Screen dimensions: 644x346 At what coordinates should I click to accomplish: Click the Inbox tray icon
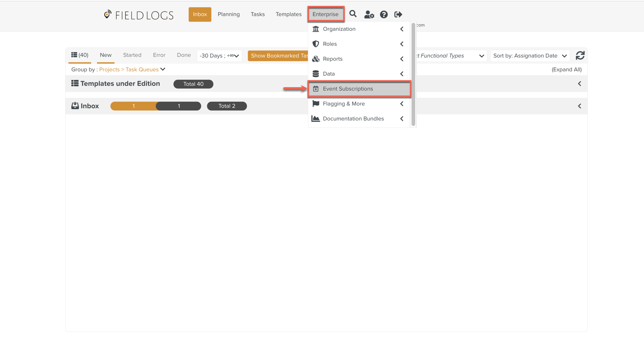pyautogui.click(x=75, y=106)
